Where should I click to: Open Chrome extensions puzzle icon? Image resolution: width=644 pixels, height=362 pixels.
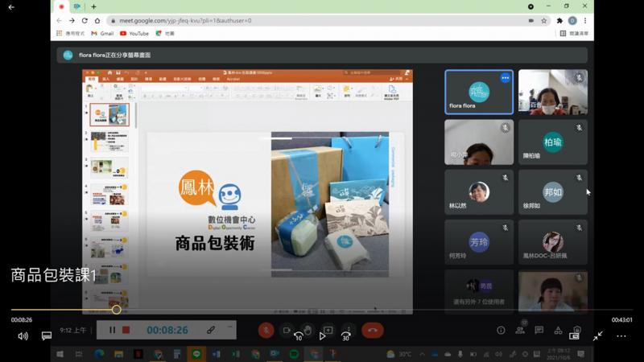coord(559,21)
